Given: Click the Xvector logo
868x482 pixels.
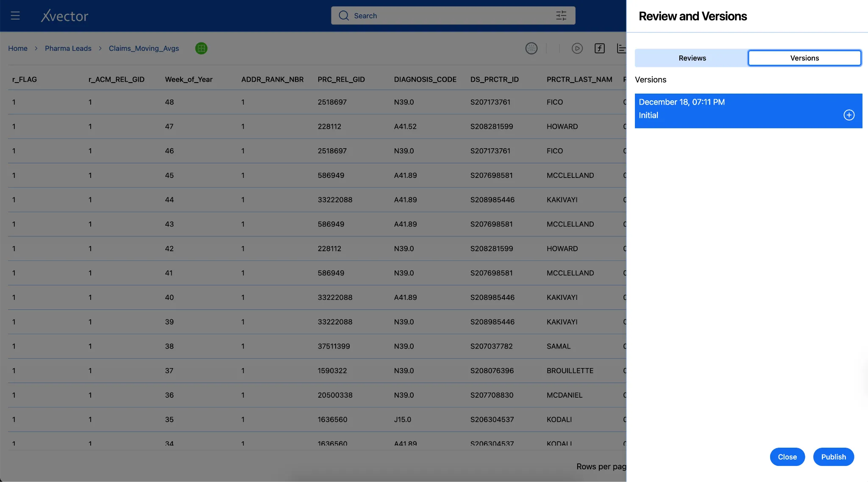Looking at the screenshot, I should [x=64, y=16].
